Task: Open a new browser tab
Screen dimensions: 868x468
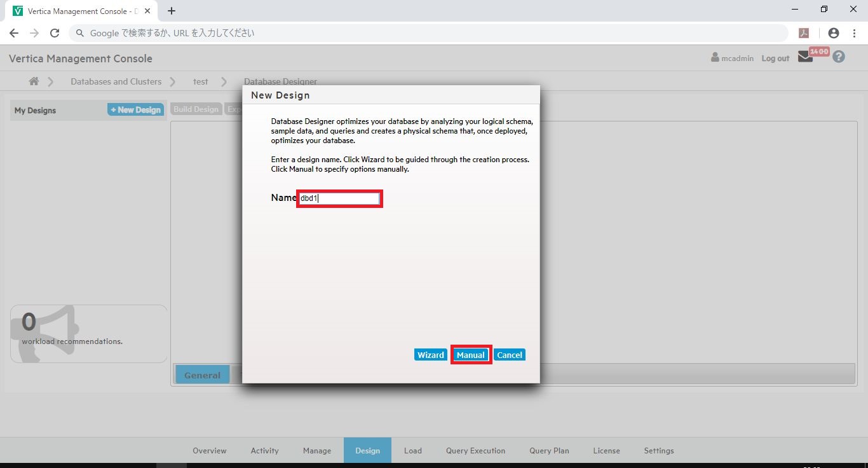Action: pos(172,11)
